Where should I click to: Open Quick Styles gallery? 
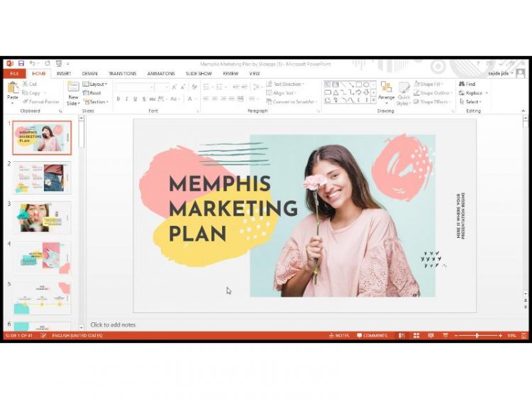[x=404, y=94]
